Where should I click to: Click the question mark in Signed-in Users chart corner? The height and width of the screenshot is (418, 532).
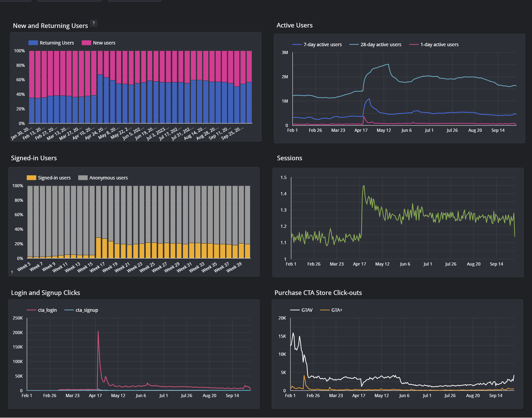[x=12, y=272]
